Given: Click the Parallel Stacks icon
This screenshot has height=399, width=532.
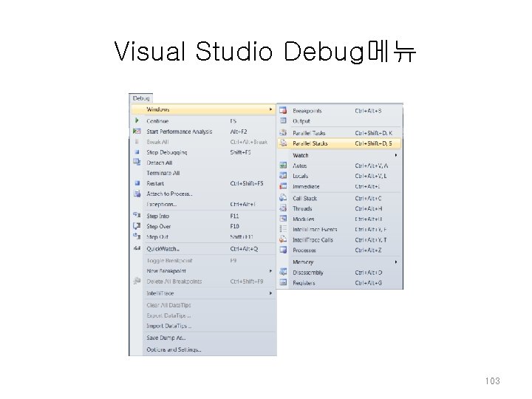Looking at the screenshot, I should (283, 143).
